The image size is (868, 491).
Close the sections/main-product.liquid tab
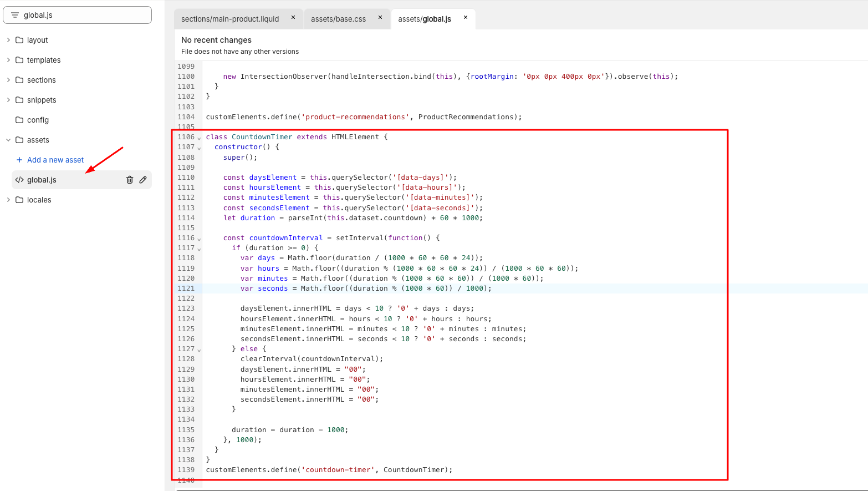tap(293, 17)
